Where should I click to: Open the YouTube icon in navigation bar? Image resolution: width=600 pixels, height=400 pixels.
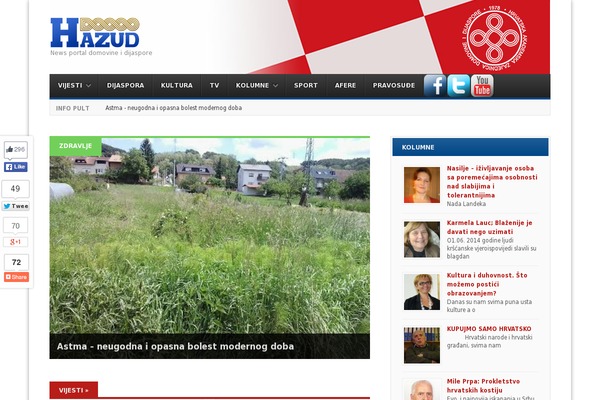click(482, 86)
